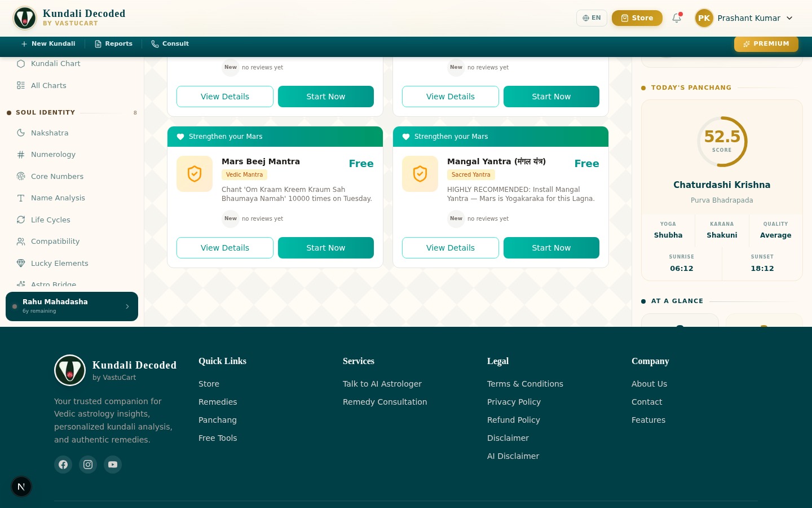This screenshot has height=508, width=812.
Task: Open the Instagram icon in footer
Action: coord(88,465)
